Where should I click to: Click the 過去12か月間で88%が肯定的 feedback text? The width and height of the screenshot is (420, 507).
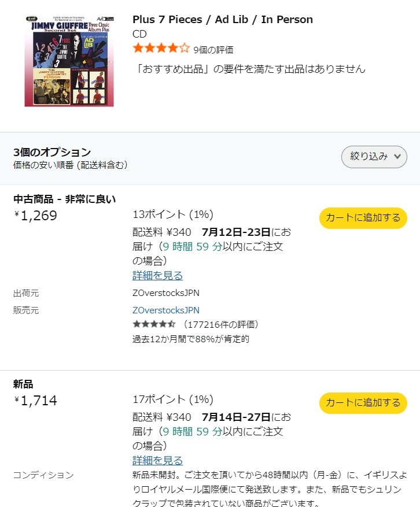tap(191, 339)
